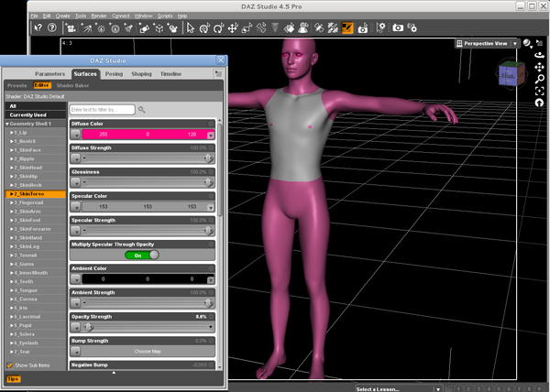Select the Translate four-arrow tool

coord(233,27)
